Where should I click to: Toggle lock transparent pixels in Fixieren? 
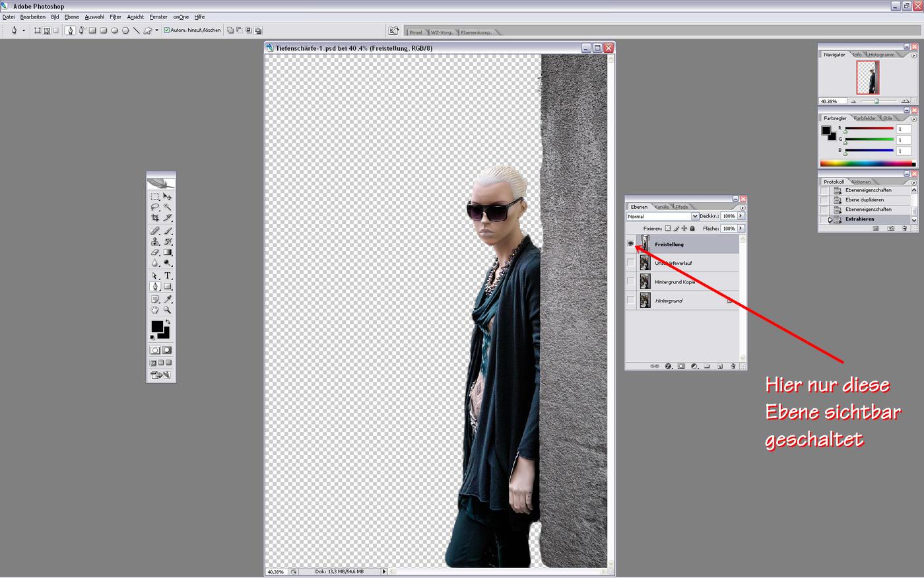(668, 229)
